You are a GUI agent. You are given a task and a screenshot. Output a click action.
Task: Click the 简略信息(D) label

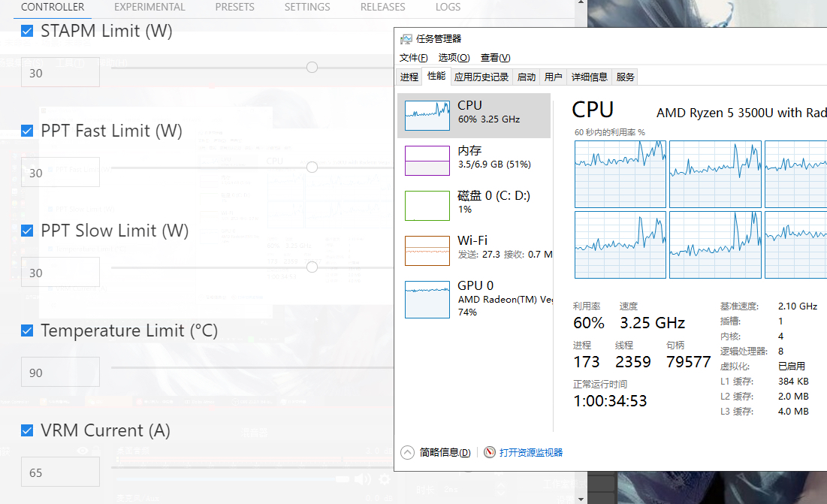[x=445, y=452]
